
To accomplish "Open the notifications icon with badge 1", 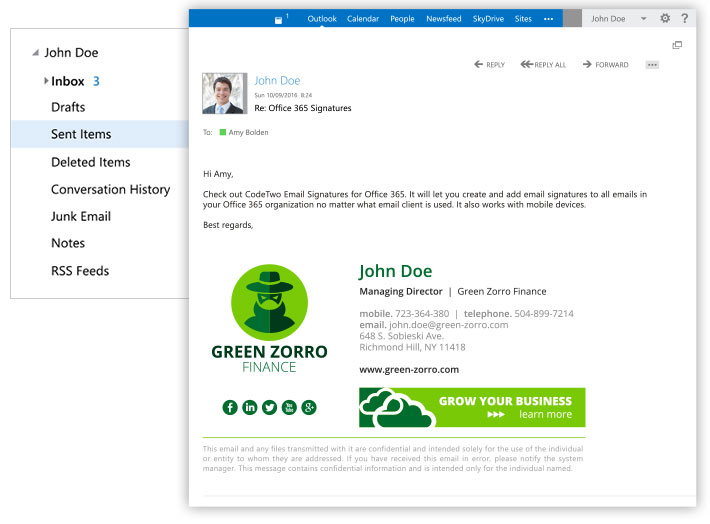I will pos(280,19).
